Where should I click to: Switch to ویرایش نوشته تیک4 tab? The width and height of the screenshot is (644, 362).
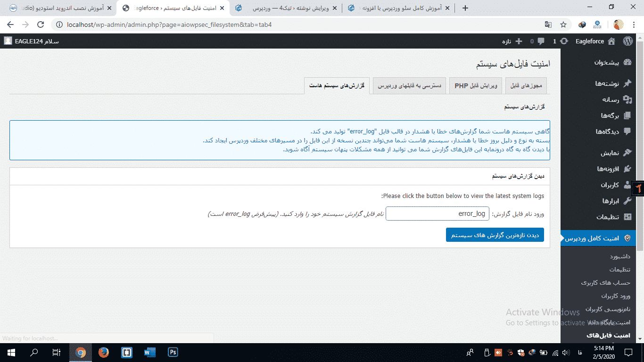(x=286, y=8)
